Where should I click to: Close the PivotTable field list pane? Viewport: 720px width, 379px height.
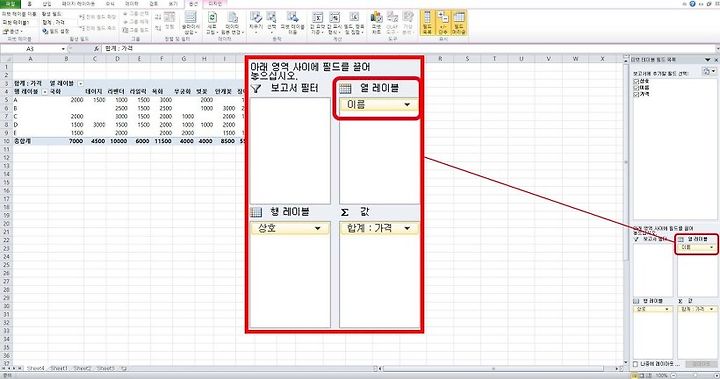(x=716, y=60)
